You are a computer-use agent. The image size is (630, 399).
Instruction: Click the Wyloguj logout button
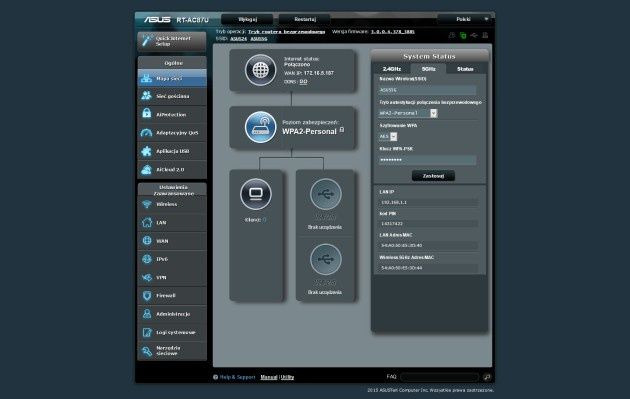click(x=247, y=19)
